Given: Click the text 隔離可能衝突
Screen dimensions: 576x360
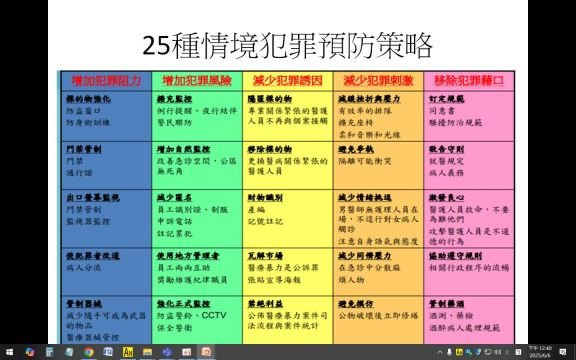Looking at the screenshot, I should 365,161.
